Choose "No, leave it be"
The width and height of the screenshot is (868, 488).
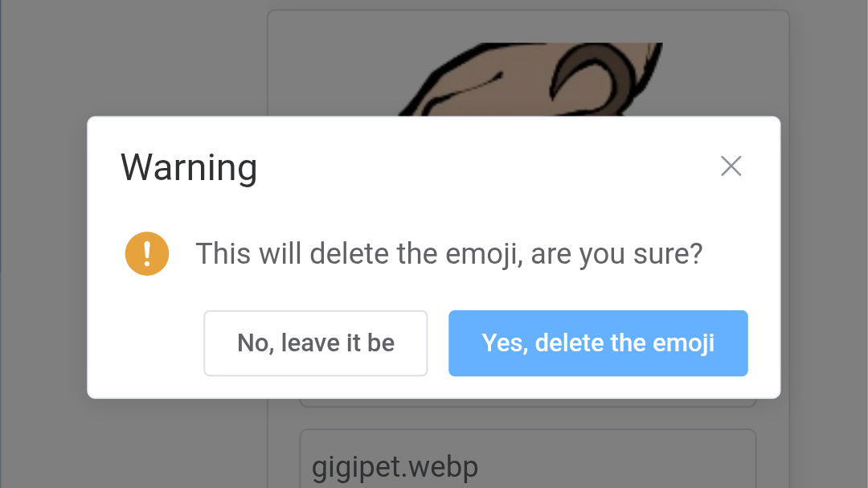click(316, 343)
